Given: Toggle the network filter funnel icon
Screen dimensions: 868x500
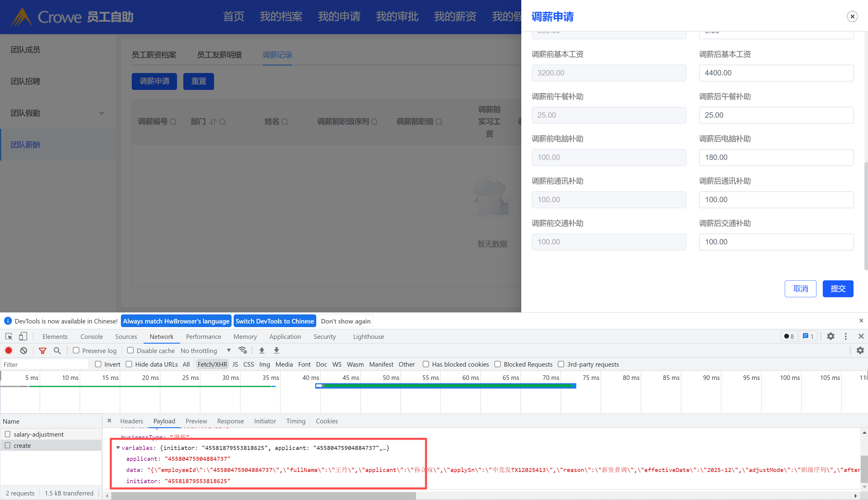Looking at the screenshot, I should (x=43, y=350).
